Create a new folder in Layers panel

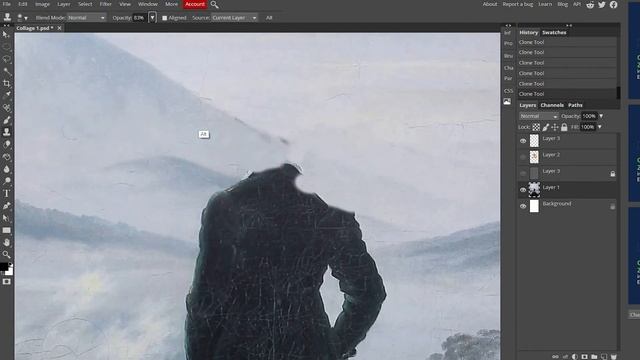point(594,356)
